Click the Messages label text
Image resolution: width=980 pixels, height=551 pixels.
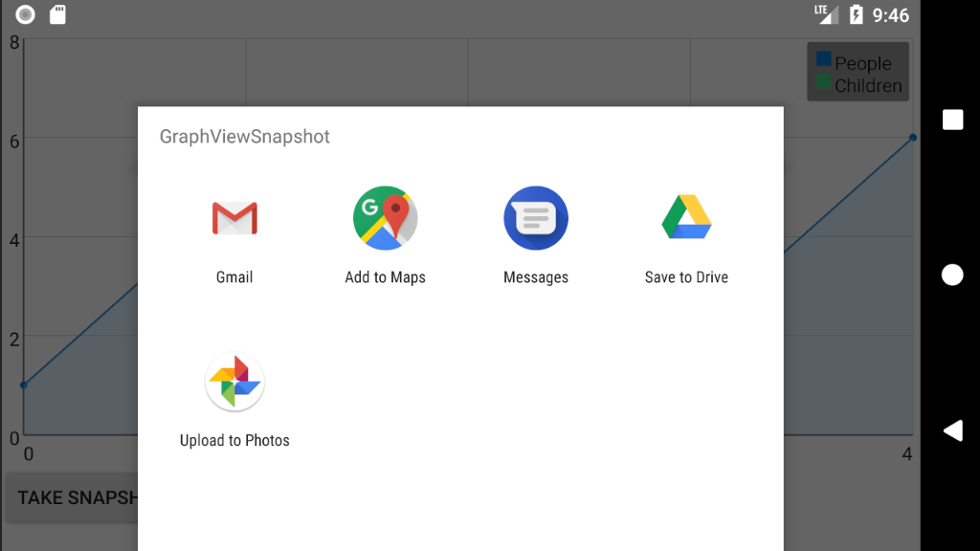coord(536,277)
